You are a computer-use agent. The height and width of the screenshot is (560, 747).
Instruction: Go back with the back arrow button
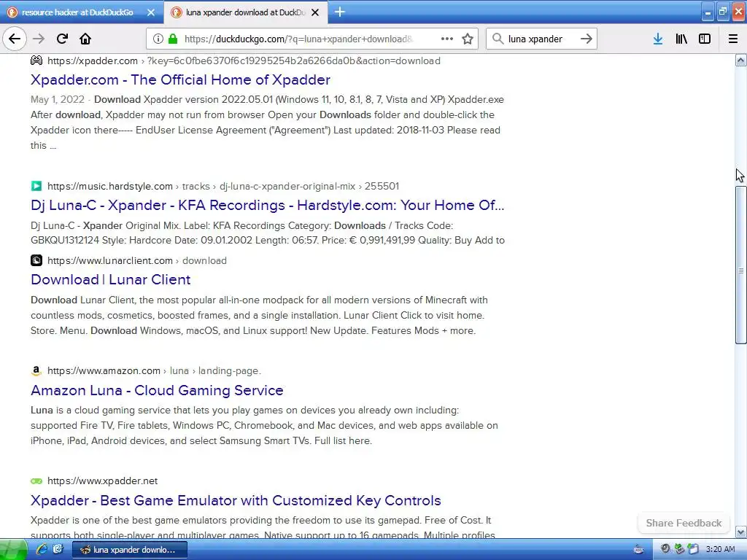coord(15,39)
